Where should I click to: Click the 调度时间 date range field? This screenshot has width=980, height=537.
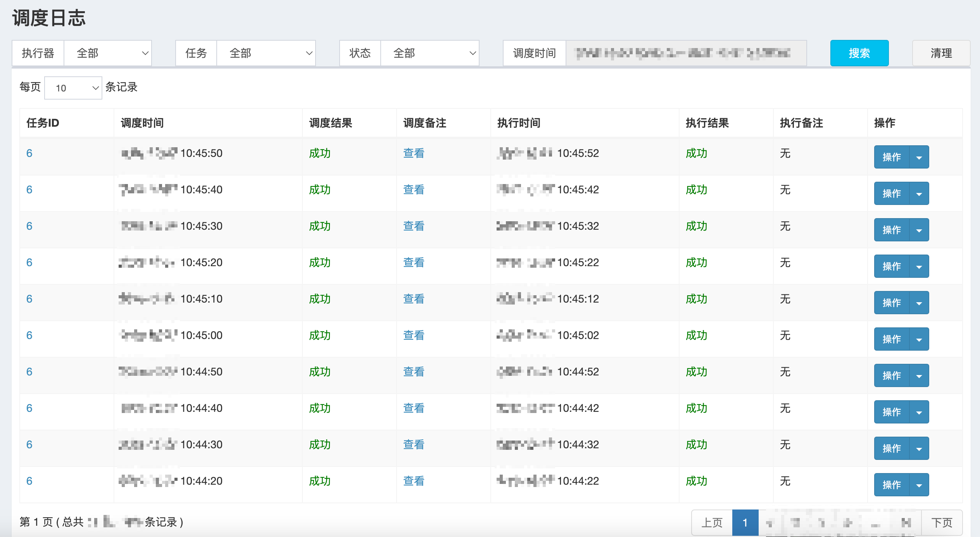[x=685, y=53]
